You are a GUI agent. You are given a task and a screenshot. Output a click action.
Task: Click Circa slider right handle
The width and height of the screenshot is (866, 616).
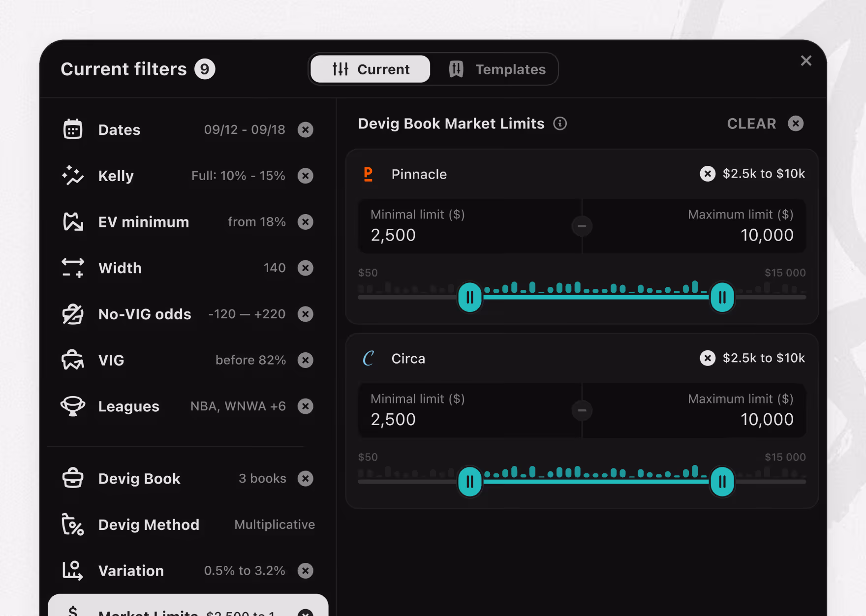(x=722, y=481)
